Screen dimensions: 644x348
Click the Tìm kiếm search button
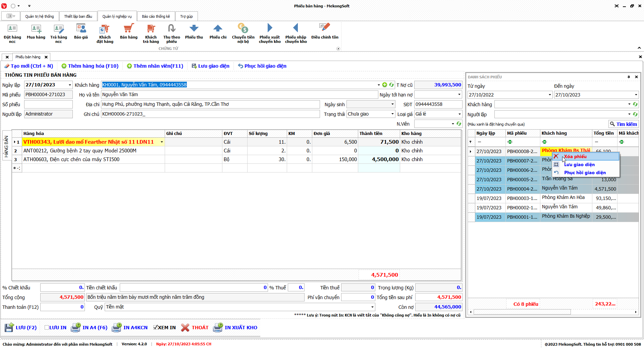623,124
